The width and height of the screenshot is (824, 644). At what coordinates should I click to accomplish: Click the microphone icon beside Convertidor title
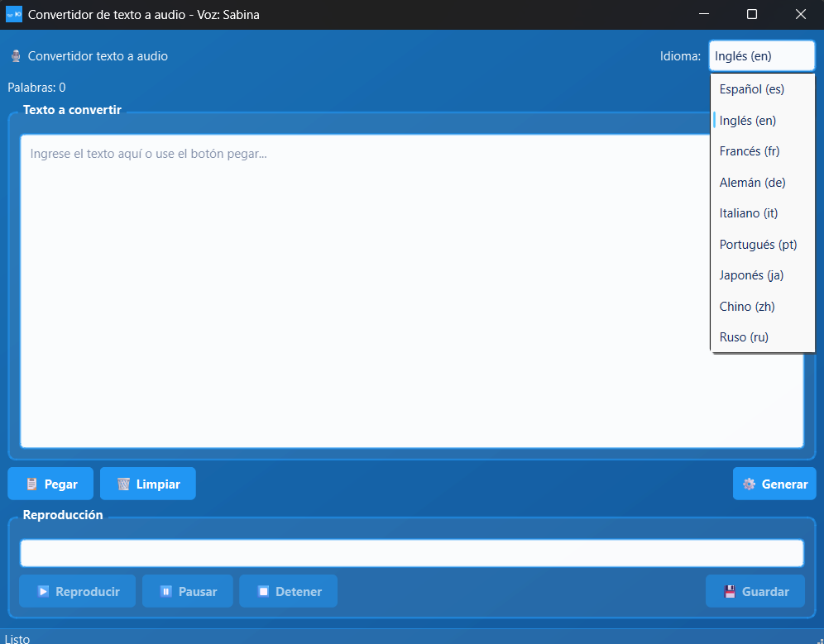click(16, 56)
